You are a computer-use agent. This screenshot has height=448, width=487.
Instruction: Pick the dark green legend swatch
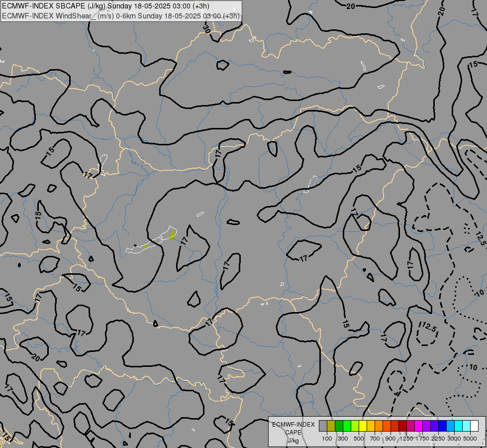pyautogui.click(x=339, y=426)
